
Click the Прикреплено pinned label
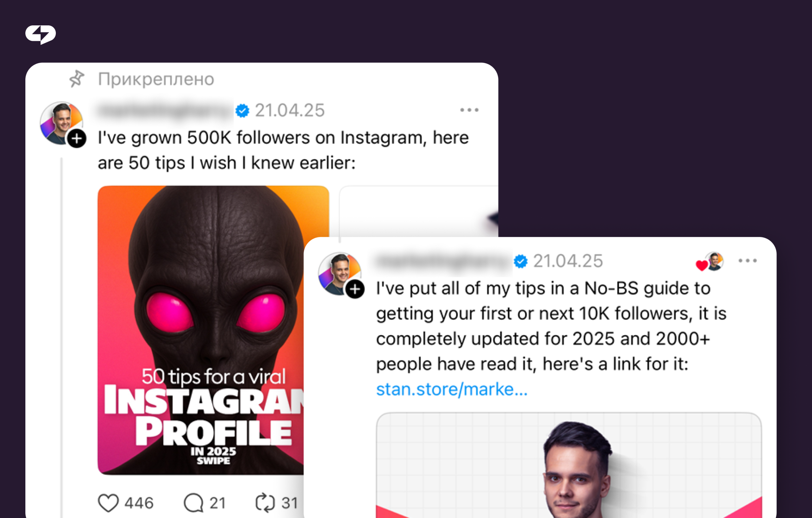[x=156, y=79]
